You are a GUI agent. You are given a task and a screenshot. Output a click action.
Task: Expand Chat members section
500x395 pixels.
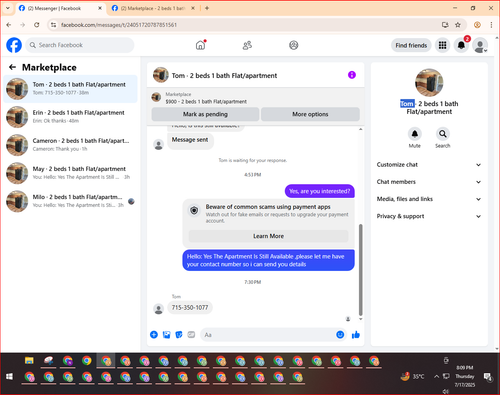point(429,182)
